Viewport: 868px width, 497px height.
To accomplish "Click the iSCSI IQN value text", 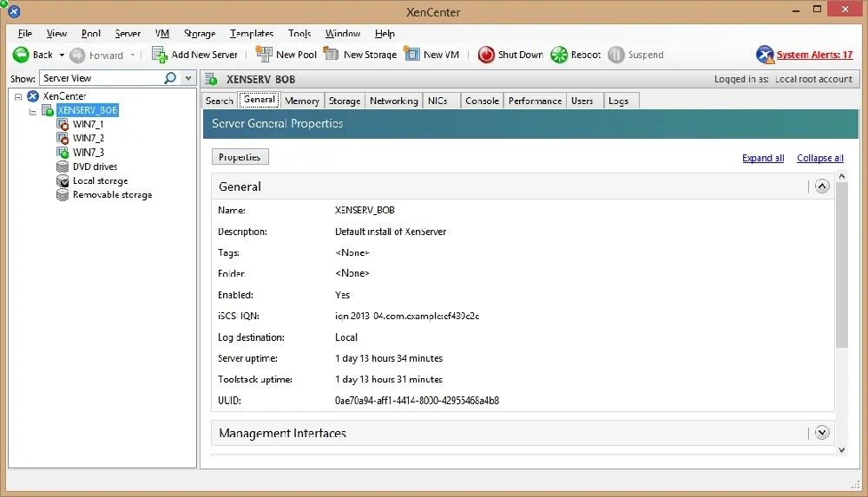I will (407, 316).
